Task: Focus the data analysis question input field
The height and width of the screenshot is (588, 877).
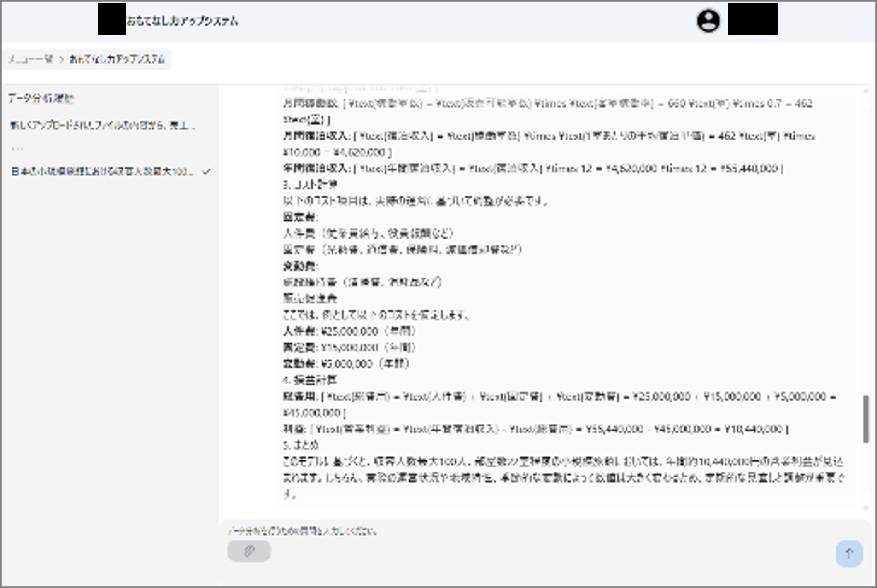Action: point(530,531)
